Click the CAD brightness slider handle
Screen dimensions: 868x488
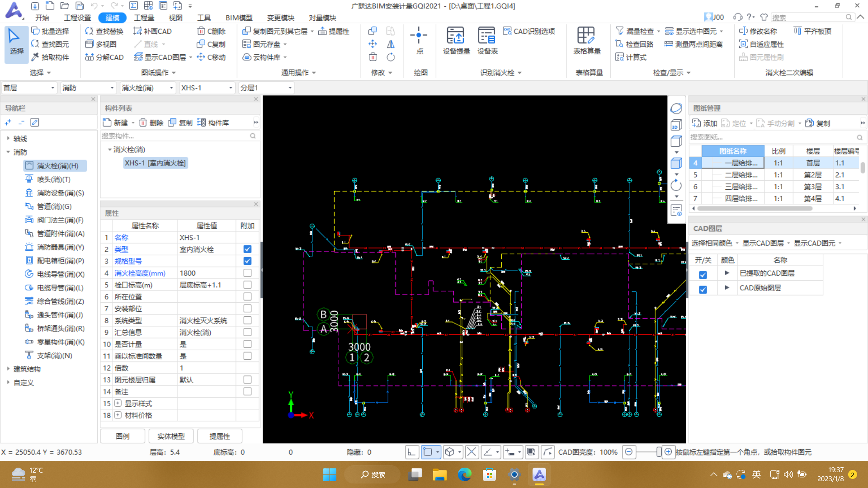(x=659, y=452)
